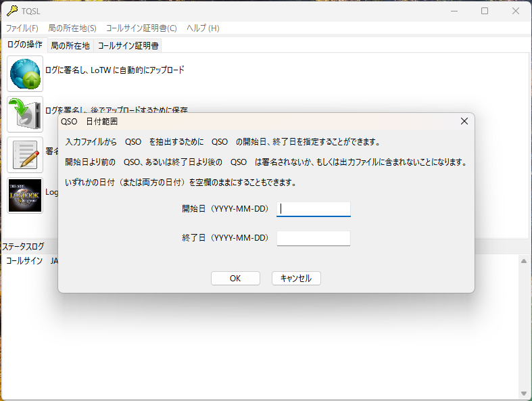Open the ファイル(F) menu

click(22, 28)
